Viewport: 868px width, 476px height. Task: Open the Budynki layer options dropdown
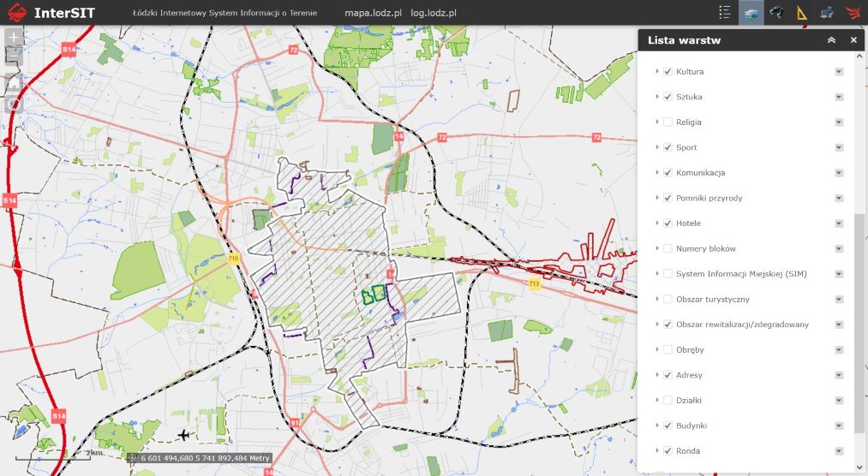[x=839, y=425]
